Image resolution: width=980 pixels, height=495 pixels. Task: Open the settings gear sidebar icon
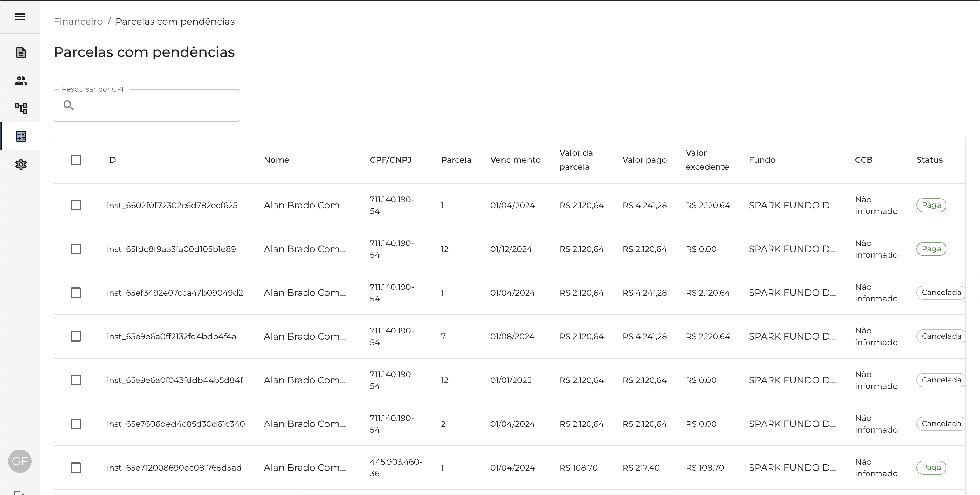coord(21,165)
